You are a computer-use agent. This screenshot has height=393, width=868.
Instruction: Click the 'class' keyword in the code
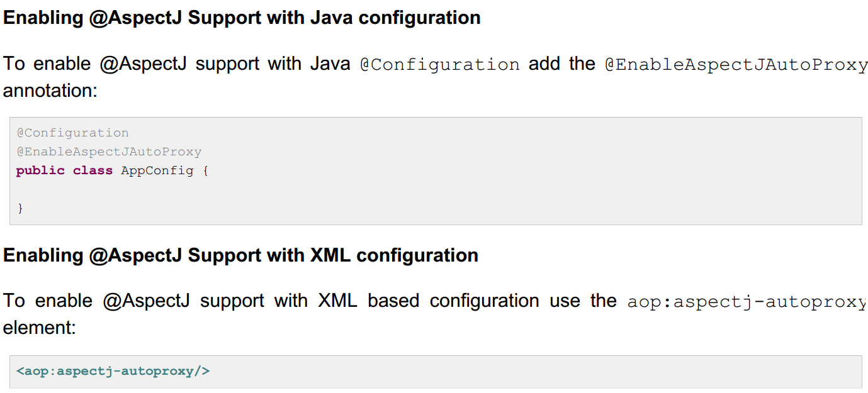click(93, 170)
